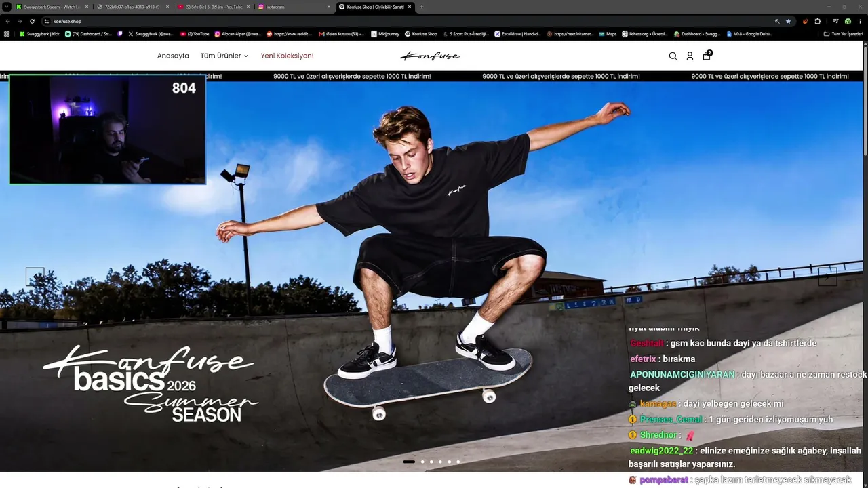
Task: Open the Anasayfa menu item
Action: 173,56
